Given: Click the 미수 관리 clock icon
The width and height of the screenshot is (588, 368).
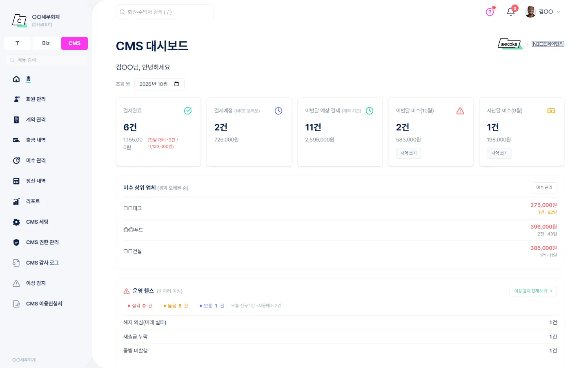Looking at the screenshot, I should (16, 161).
